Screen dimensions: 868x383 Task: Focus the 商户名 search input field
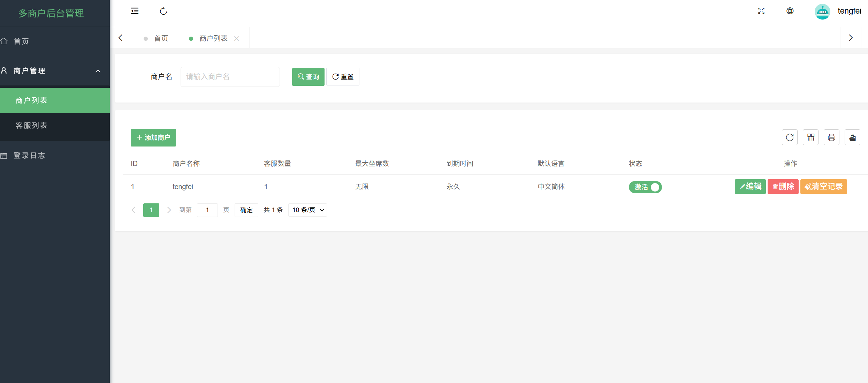pyautogui.click(x=230, y=77)
